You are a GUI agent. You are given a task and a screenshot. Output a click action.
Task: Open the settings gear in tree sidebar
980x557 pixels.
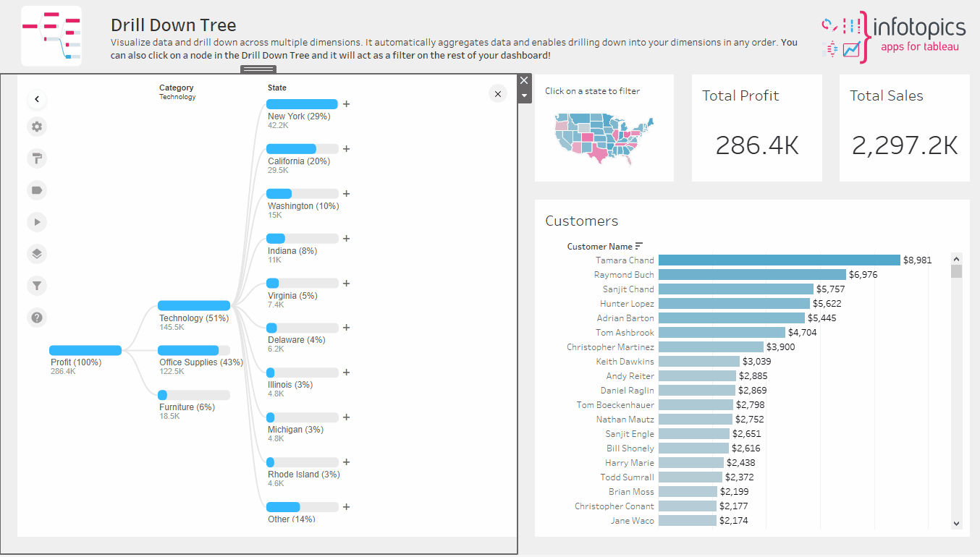point(37,127)
